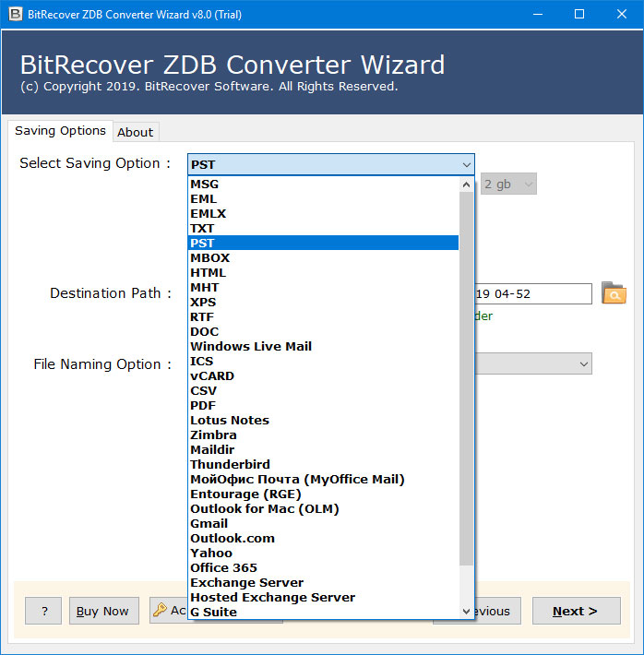The height and width of the screenshot is (655, 644).
Task: Switch to the About tab
Action: [x=135, y=133]
